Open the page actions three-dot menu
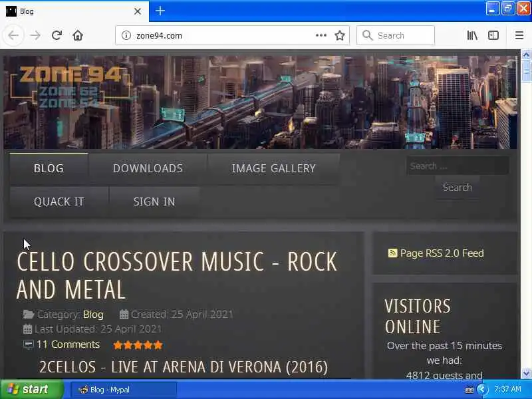This screenshot has width=532, height=399. (321, 35)
